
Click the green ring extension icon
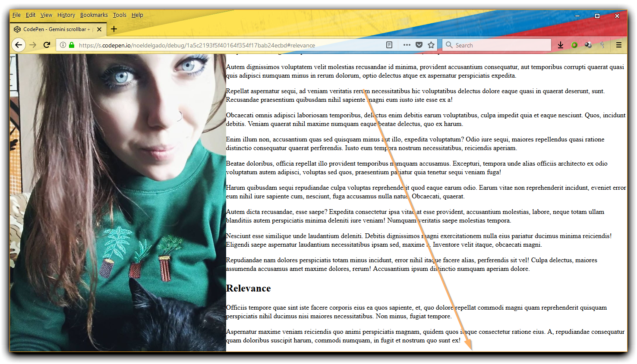[x=574, y=45]
